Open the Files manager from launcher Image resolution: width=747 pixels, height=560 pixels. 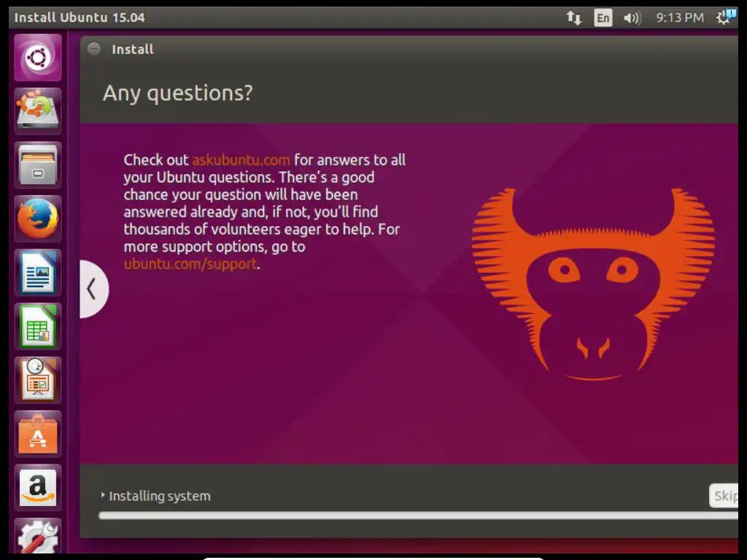[x=38, y=165]
